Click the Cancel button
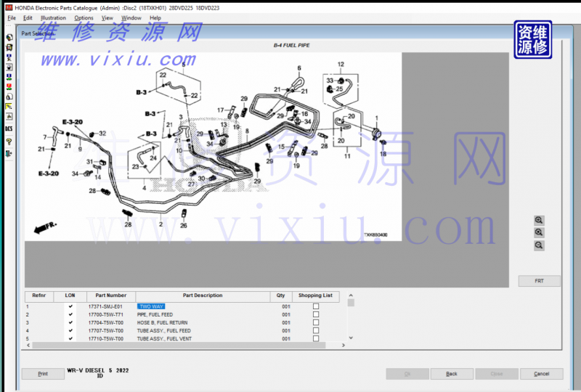The width and height of the screenshot is (581, 392). pos(541,373)
